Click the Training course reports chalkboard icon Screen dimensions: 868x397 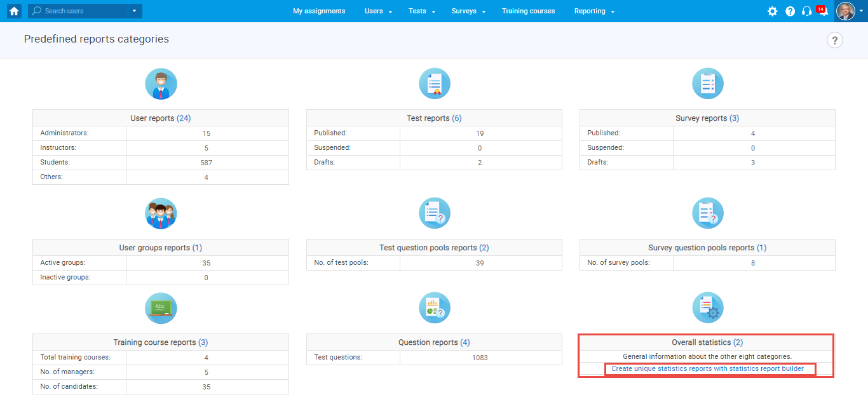coord(161,308)
